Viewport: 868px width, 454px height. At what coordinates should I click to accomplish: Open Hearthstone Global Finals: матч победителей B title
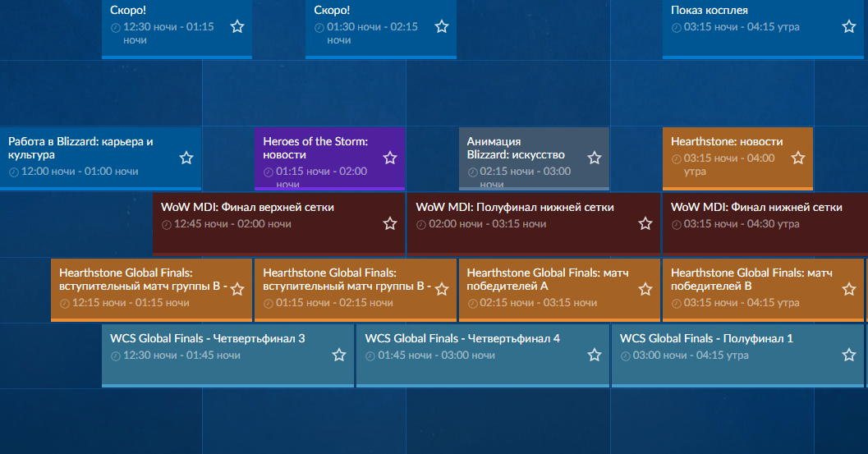coord(751,280)
